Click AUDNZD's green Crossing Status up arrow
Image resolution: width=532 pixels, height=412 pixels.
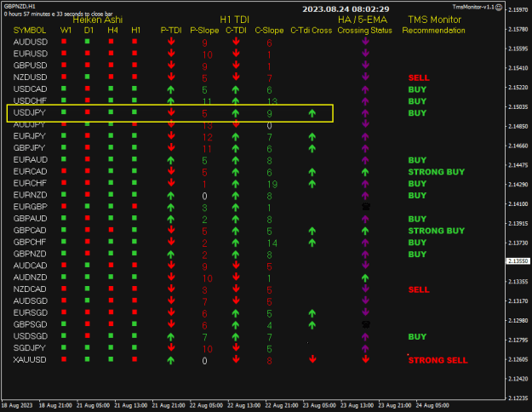tap(365, 278)
